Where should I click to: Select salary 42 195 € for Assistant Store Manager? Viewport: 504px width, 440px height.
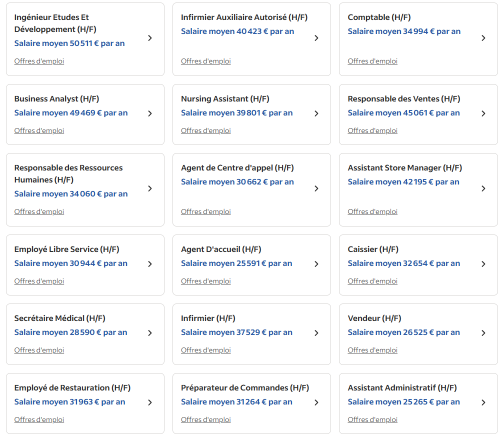(403, 182)
